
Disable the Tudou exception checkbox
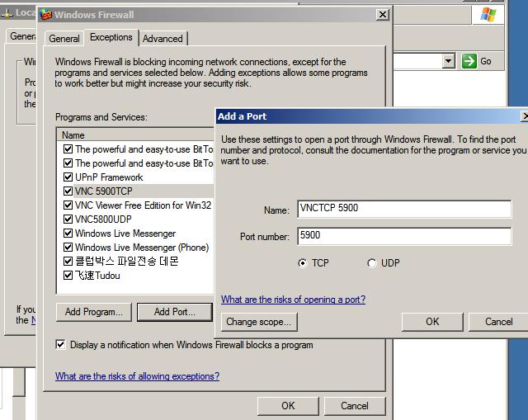pos(68,276)
